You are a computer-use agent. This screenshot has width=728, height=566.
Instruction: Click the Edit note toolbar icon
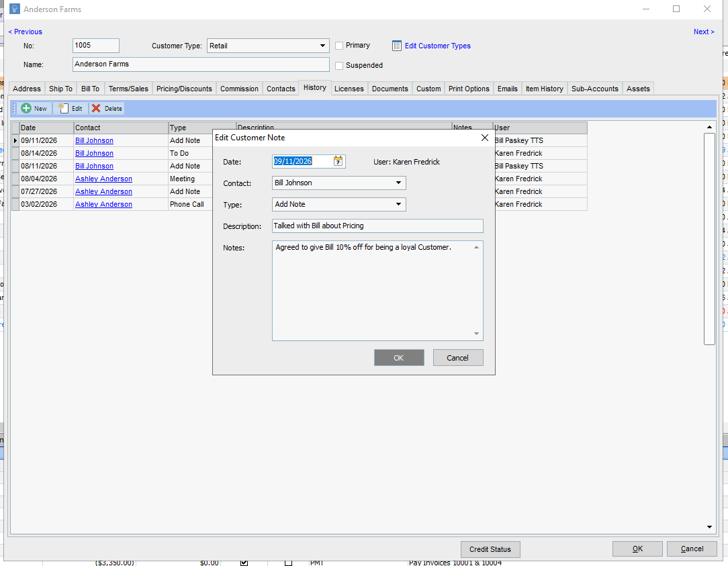point(63,108)
